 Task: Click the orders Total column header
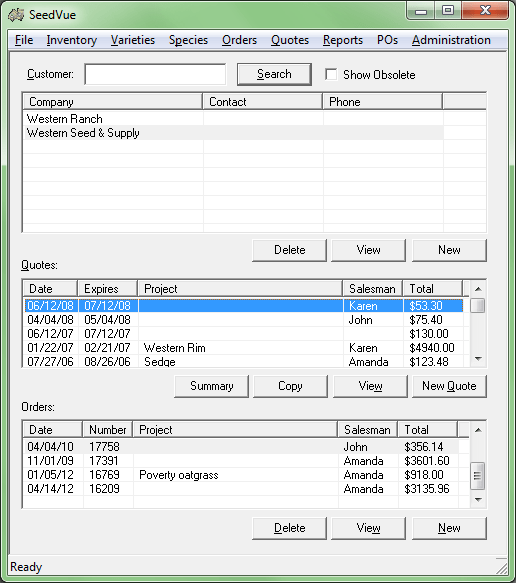point(428,429)
